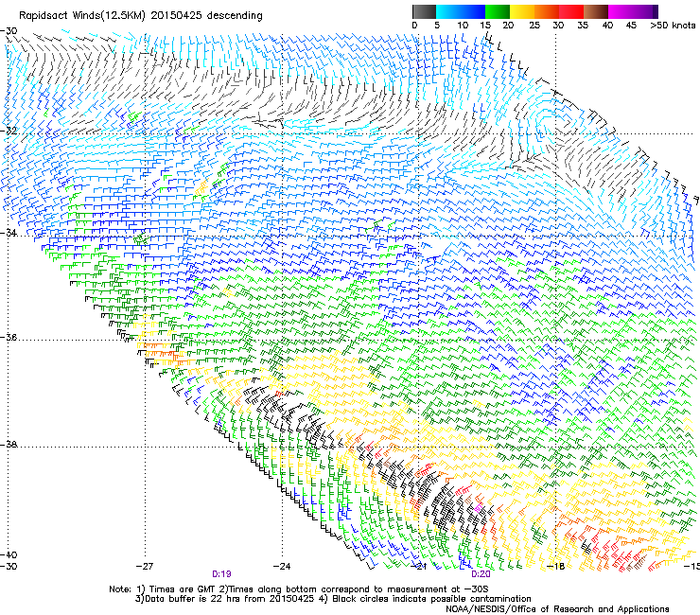Click the legend value '25' label
The image size is (700, 615).
pos(534,26)
